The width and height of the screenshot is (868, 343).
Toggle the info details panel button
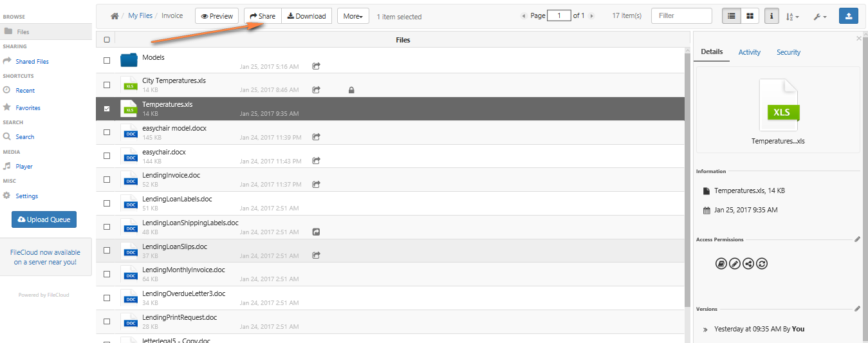point(772,16)
